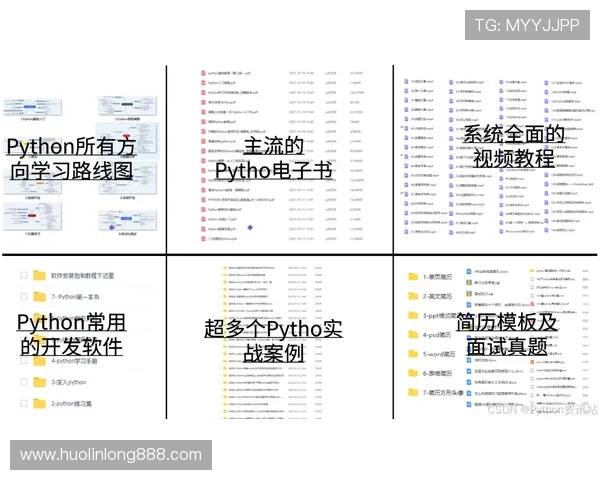
Task: Click the 简历模板及面试真题 heading
Action: pyautogui.click(x=507, y=334)
